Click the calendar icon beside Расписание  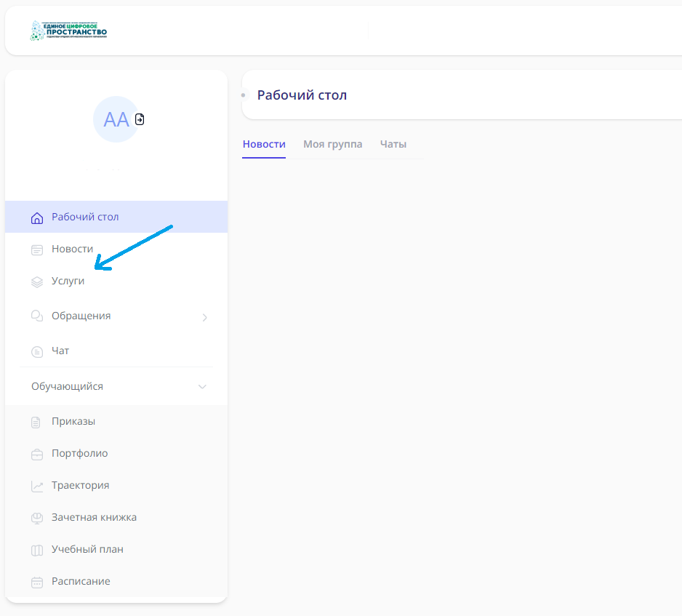tap(37, 582)
